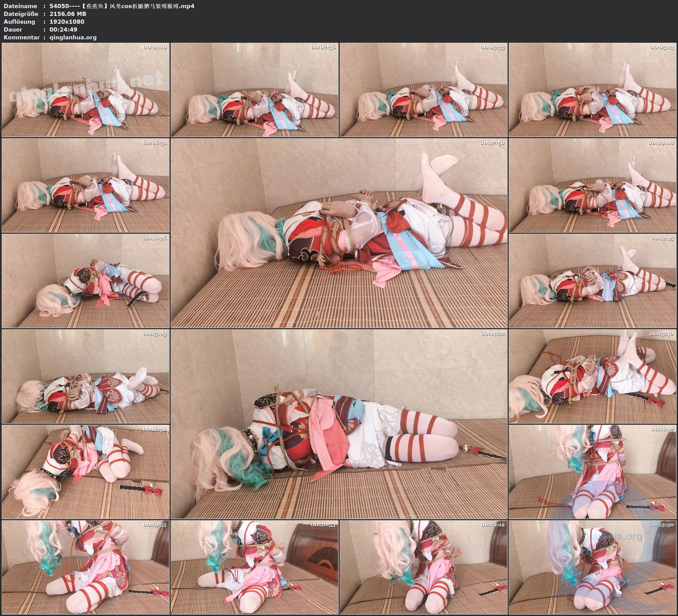Select the thumbnail stamped 00:09:08
Screen dimensions: 678x616
click(593, 185)
